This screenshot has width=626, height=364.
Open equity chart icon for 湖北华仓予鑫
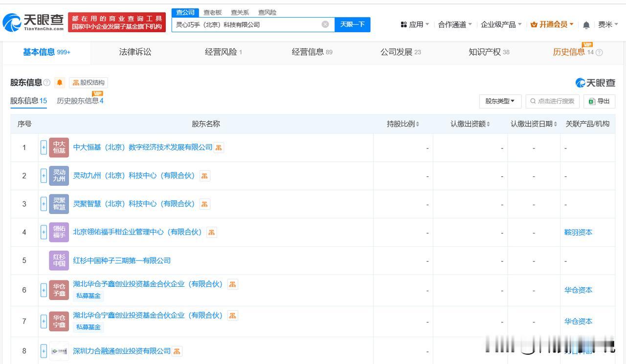click(233, 284)
